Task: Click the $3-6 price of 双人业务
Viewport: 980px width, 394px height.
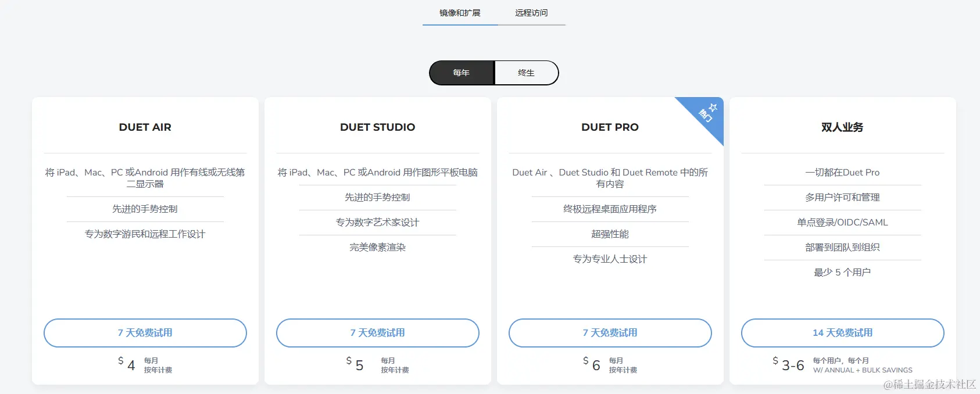Action: coord(789,364)
